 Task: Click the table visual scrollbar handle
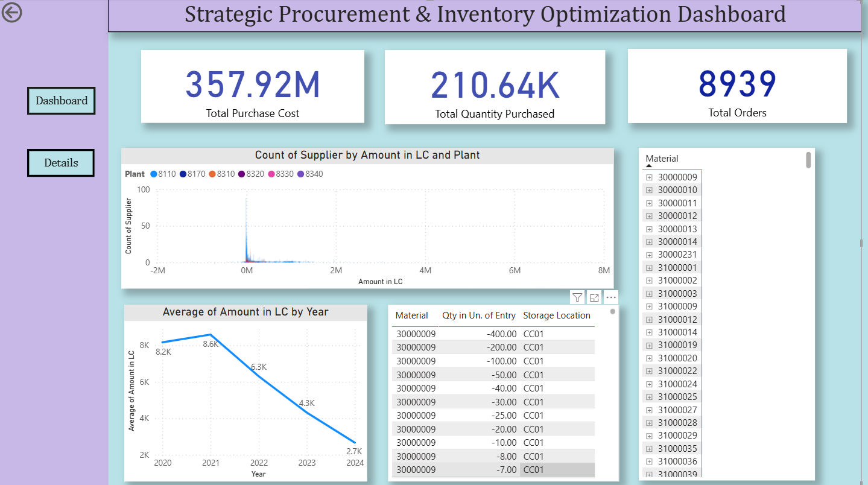pyautogui.click(x=612, y=312)
